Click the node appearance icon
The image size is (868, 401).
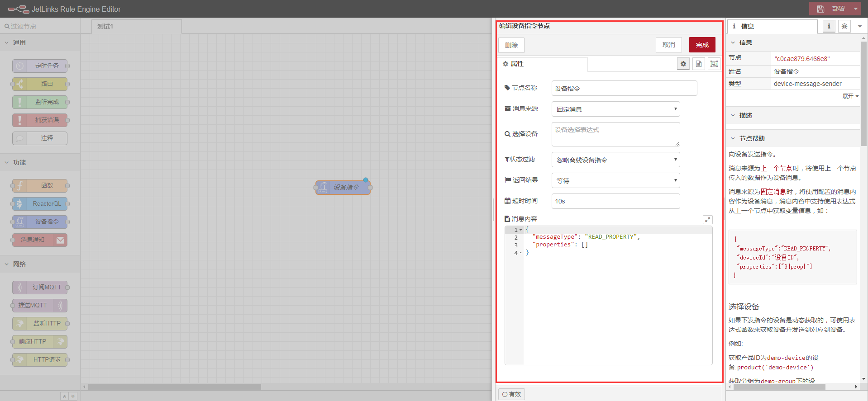714,64
